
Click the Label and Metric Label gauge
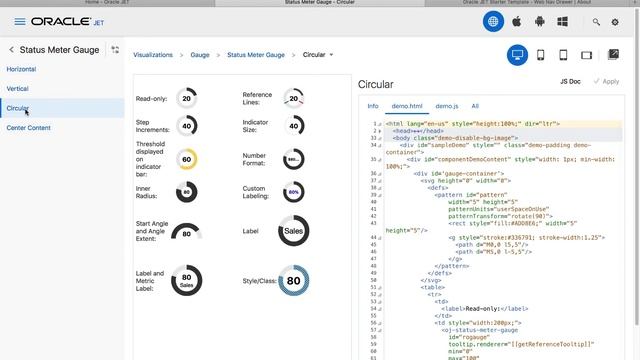(187, 280)
